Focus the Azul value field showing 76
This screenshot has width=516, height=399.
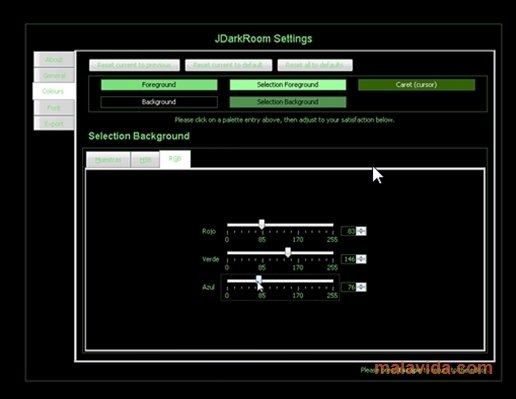click(349, 287)
